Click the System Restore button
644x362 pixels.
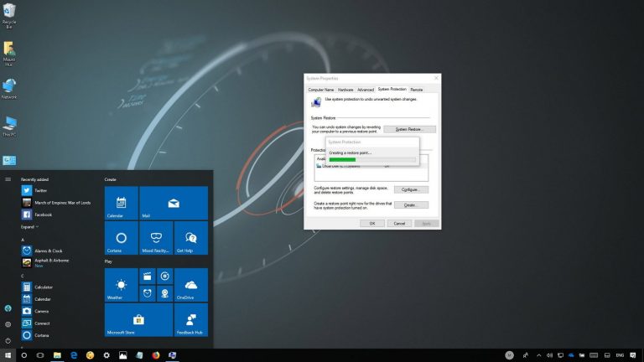coord(409,129)
